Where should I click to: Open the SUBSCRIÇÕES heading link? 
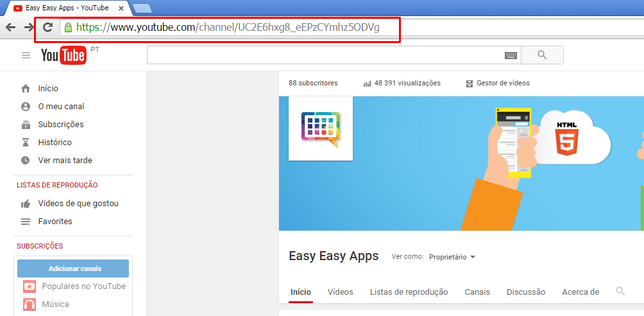tap(40, 246)
